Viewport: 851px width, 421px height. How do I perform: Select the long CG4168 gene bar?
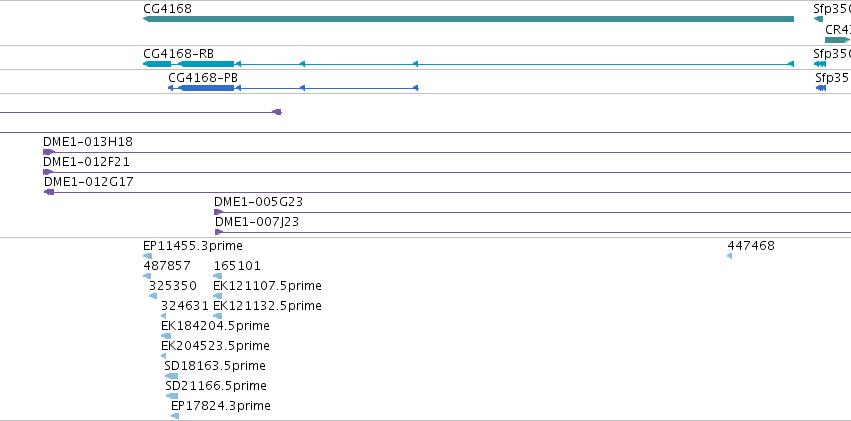468,19
